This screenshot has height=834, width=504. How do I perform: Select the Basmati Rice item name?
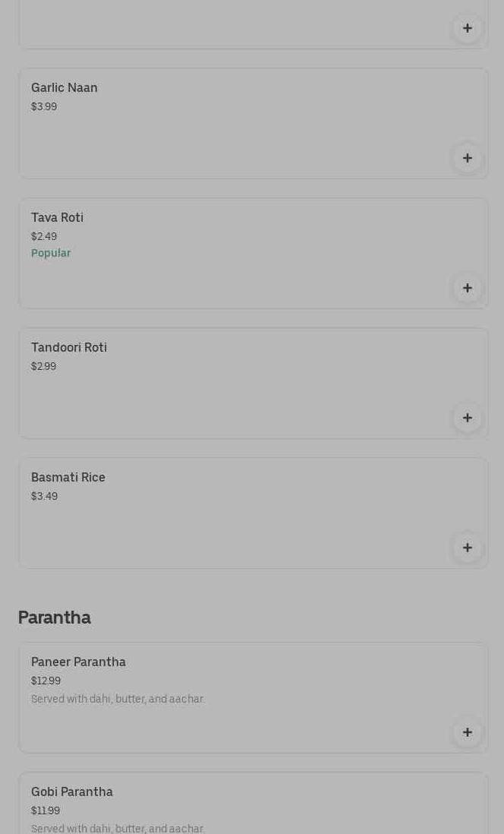(x=68, y=478)
